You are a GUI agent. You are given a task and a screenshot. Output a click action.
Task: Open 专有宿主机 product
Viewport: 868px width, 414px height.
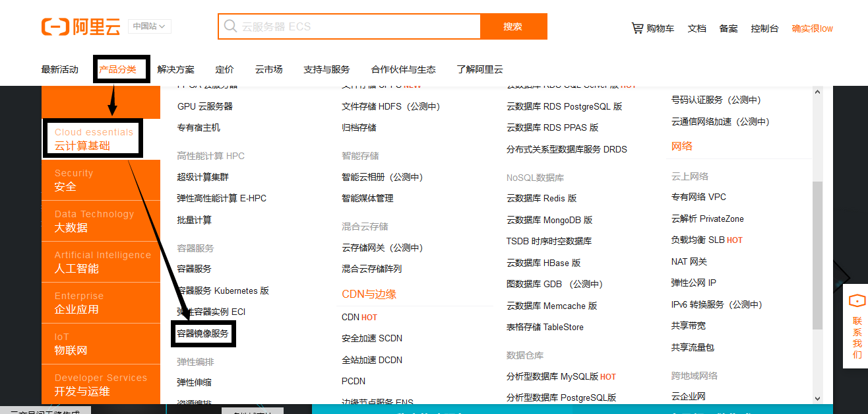coord(199,127)
